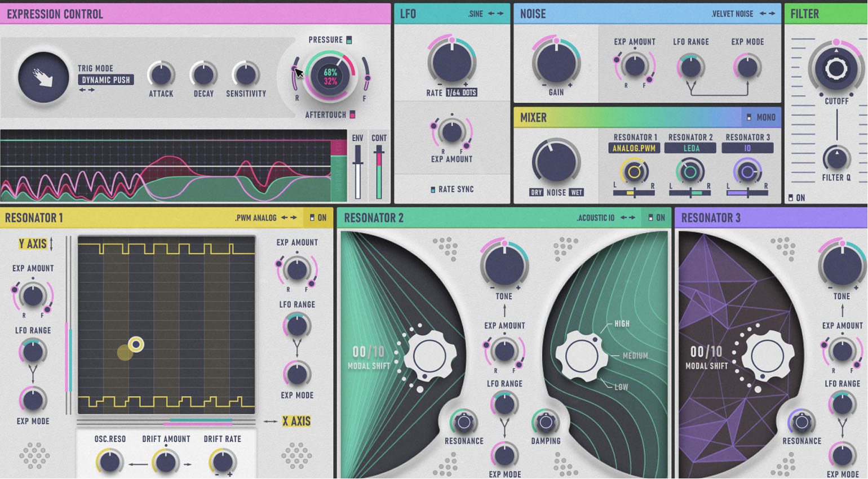Click the CONT meter icon
The width and height of the screenshot is (868, 479).
coord(380,136)
